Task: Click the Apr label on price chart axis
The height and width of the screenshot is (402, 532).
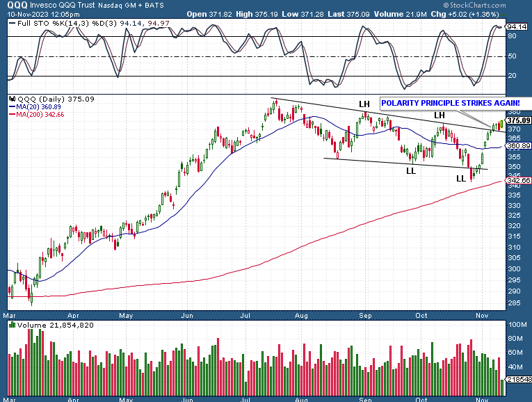Action: (73, 316)
